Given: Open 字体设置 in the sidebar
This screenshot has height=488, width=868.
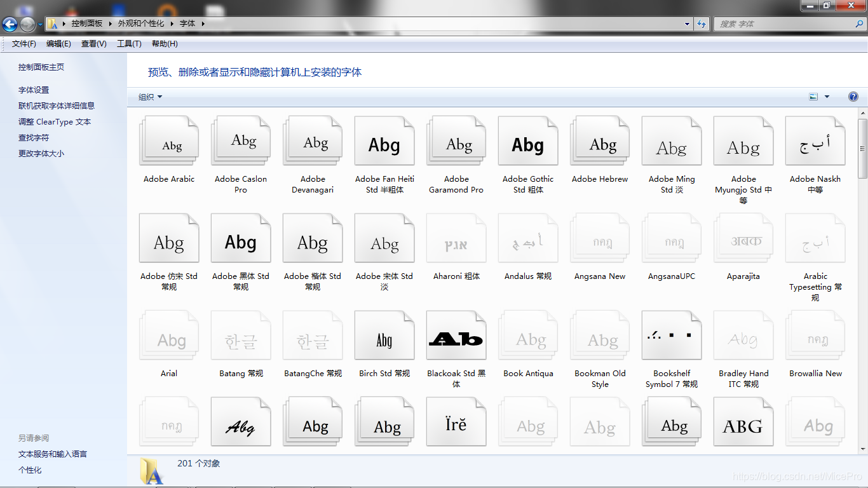Looking at the screenshot, I should point(34,90).
